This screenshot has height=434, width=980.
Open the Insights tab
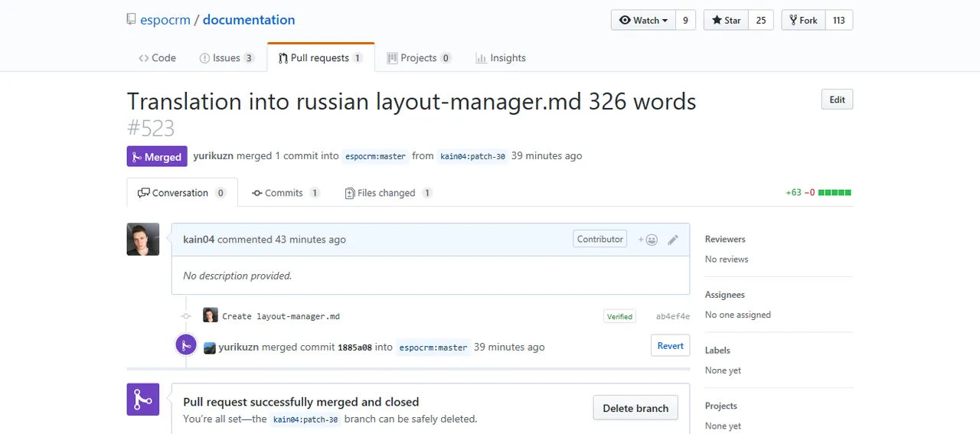[x=501, y=57]
